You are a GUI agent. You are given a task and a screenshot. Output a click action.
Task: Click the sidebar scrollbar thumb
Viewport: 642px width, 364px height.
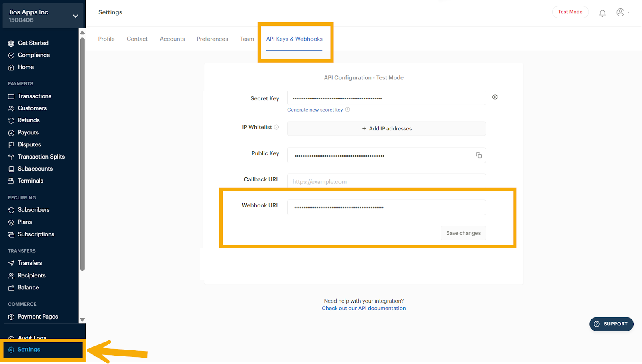click(x=82, y=154)
